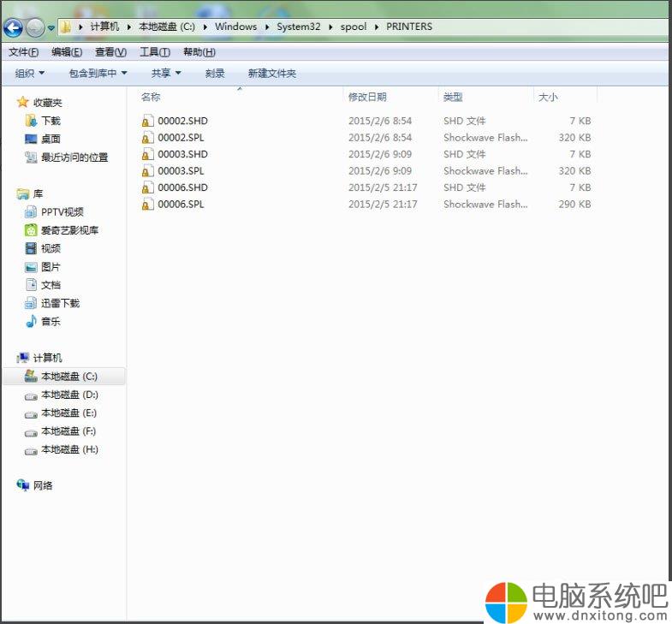Select the 00002.SPL file icon
Image resolution: width=672 pixels, height=624 pixels.
pyautogui.click(x=147, y=138)
